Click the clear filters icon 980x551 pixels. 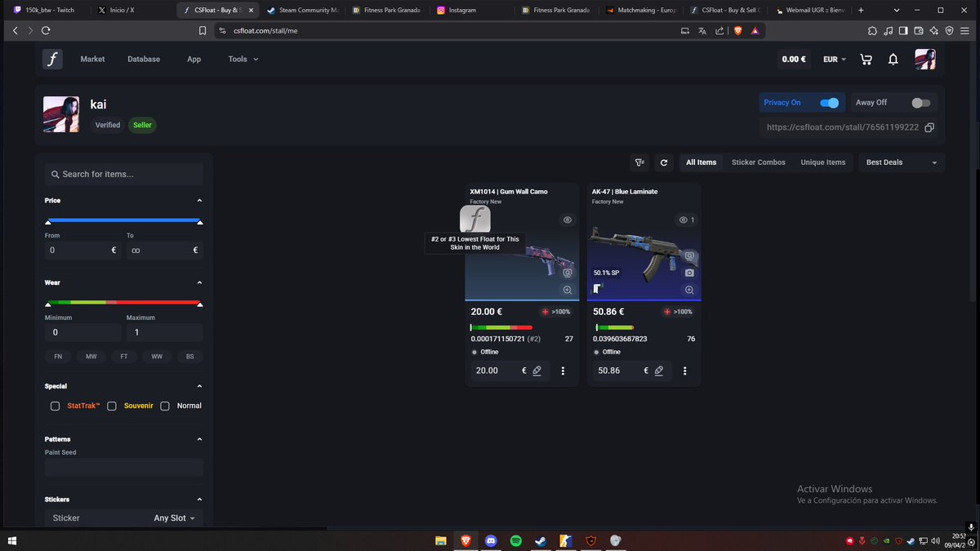tap(640, 162)
